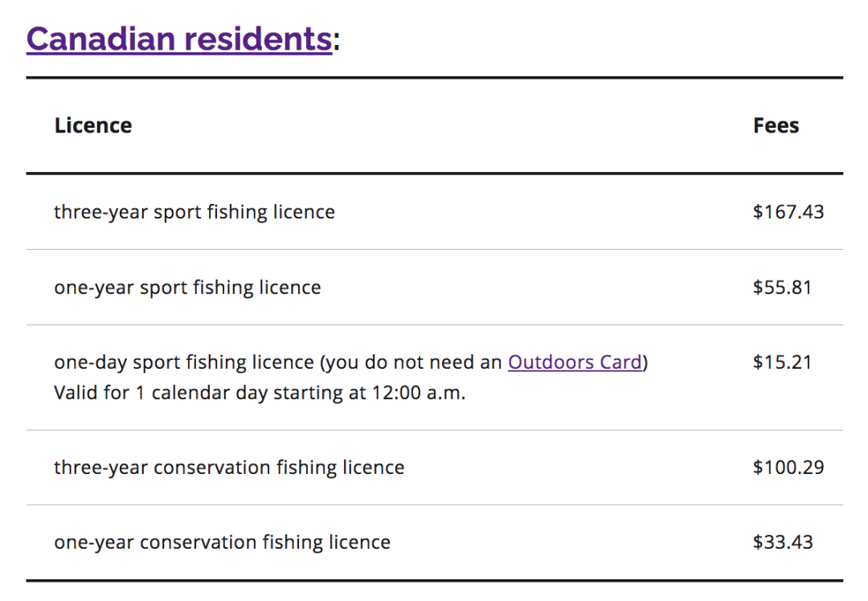Screen dimensions: 868x601
Task: Click the one-day sport fishing licence text
Action: pos(184,362)
